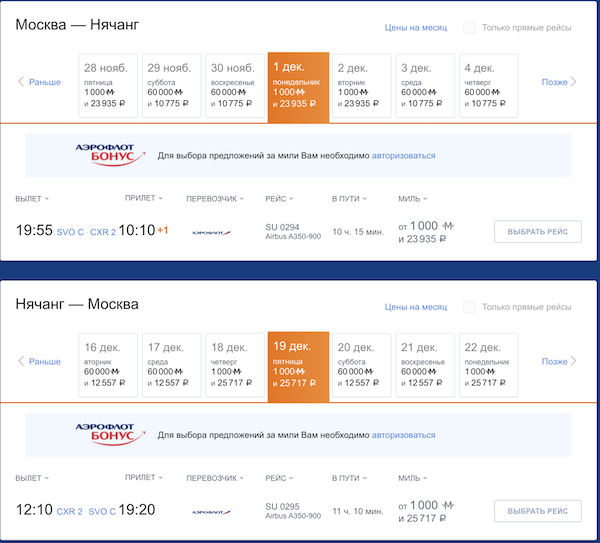Sort return flights by МИЛЬ column

[414, 478]
